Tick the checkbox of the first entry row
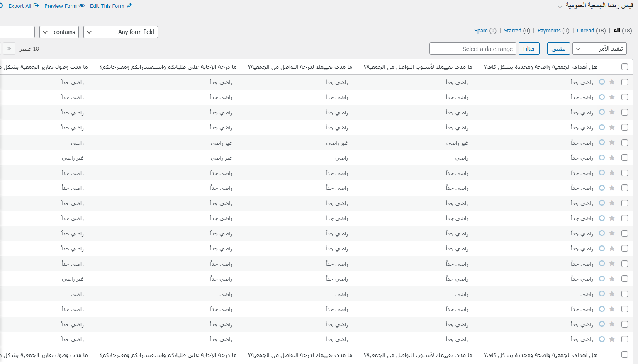 (x=625, y=82)
